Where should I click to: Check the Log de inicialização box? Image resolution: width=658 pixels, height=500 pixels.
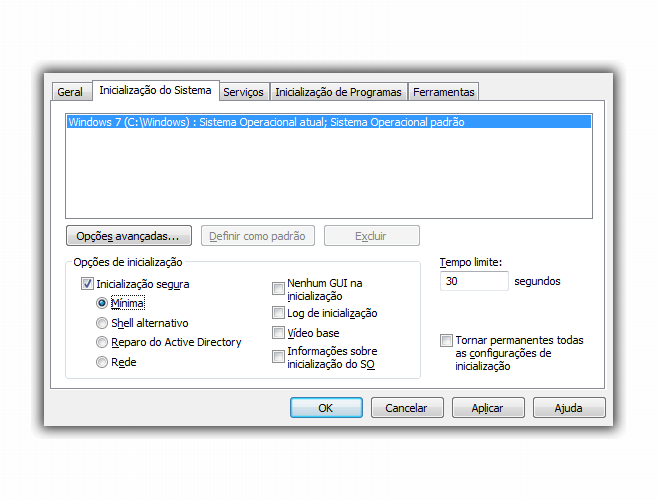278,313
